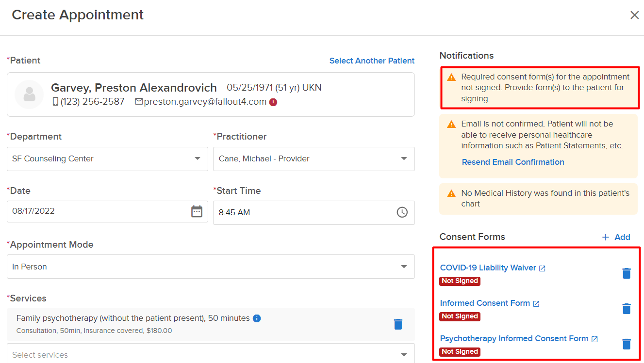Open external link icon for COVID-19 Liability Waiver
Screen dimensions: 644x363
coord(543,268)
